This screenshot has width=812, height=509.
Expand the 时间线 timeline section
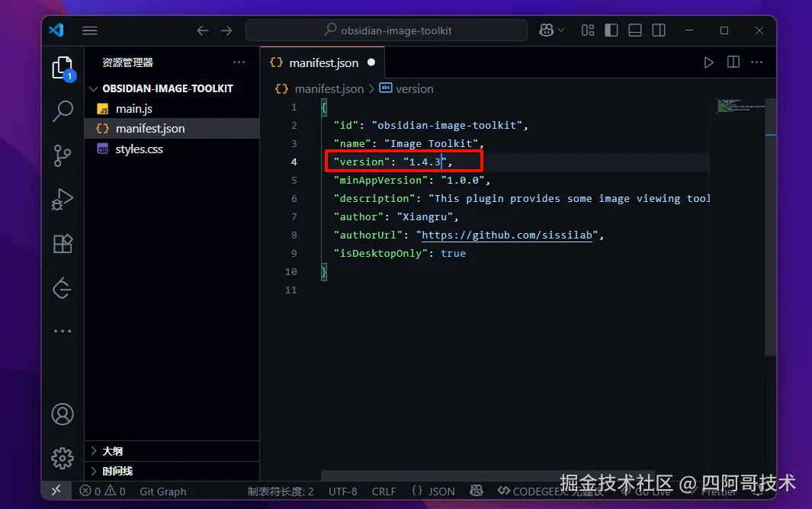click(x=172, y=471)
